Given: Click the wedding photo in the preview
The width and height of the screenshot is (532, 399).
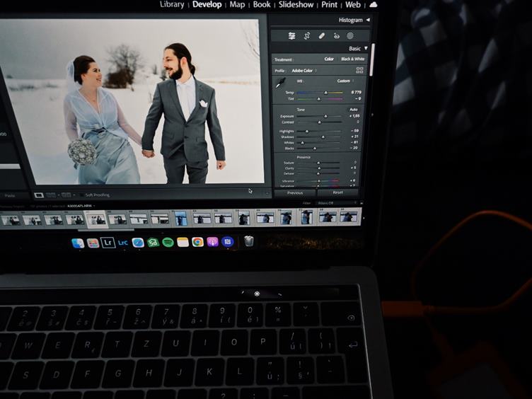Looking at the screenshot, I should (x=132, y=101).
